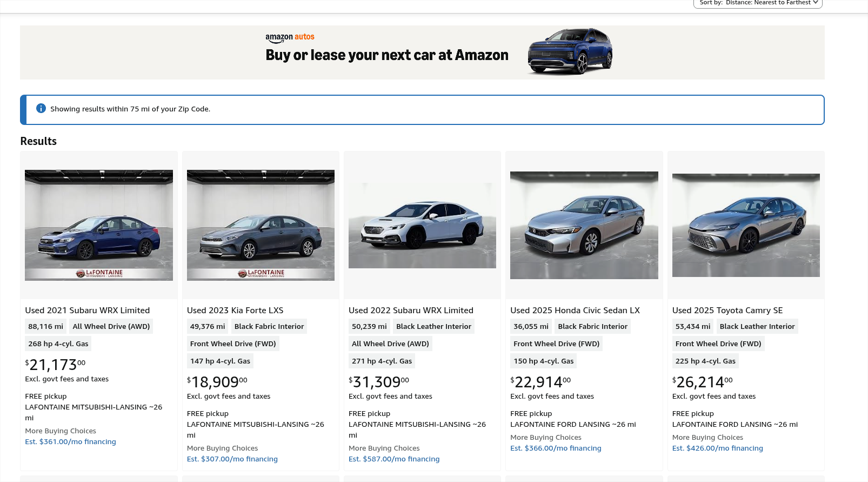Click 'Used 2025 Honda Civic Sedan LX' title
868x482 pixels.
[x=575, y=311]
